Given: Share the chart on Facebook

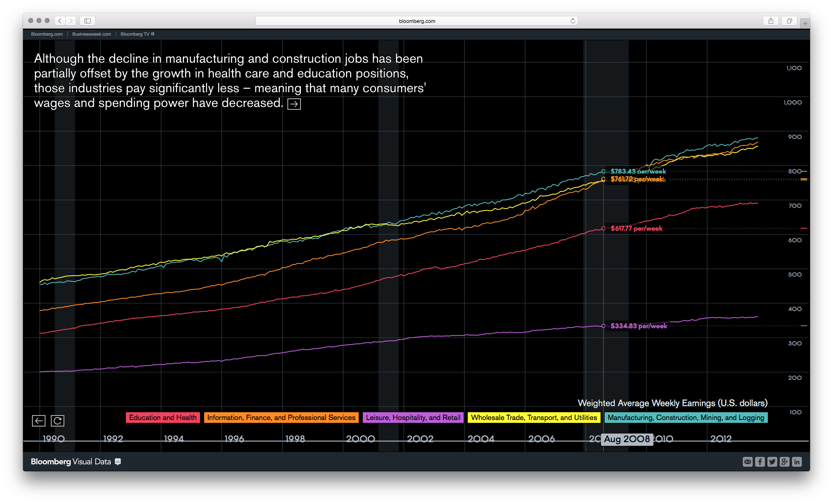Looking at the screenshot, I should (760, 462).
